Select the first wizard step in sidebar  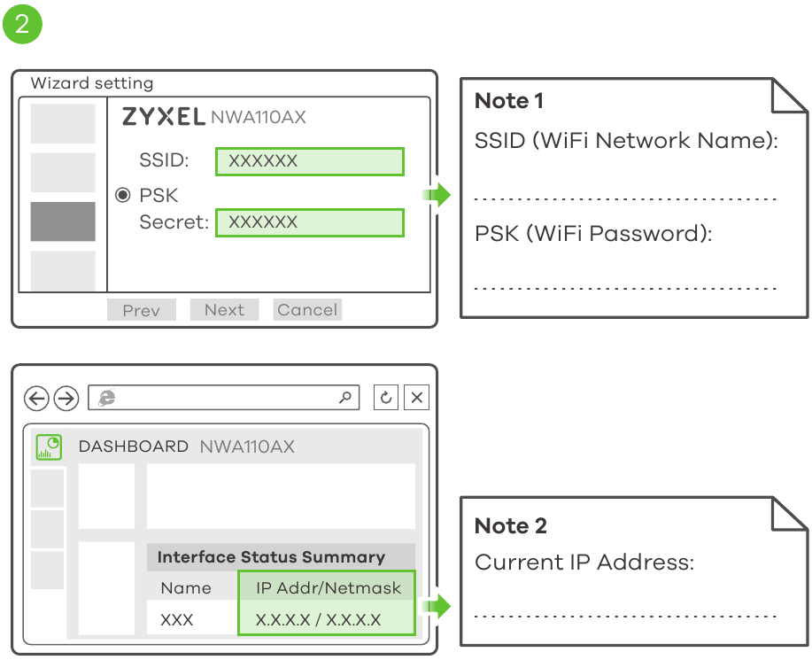click(x=63, y=124)
